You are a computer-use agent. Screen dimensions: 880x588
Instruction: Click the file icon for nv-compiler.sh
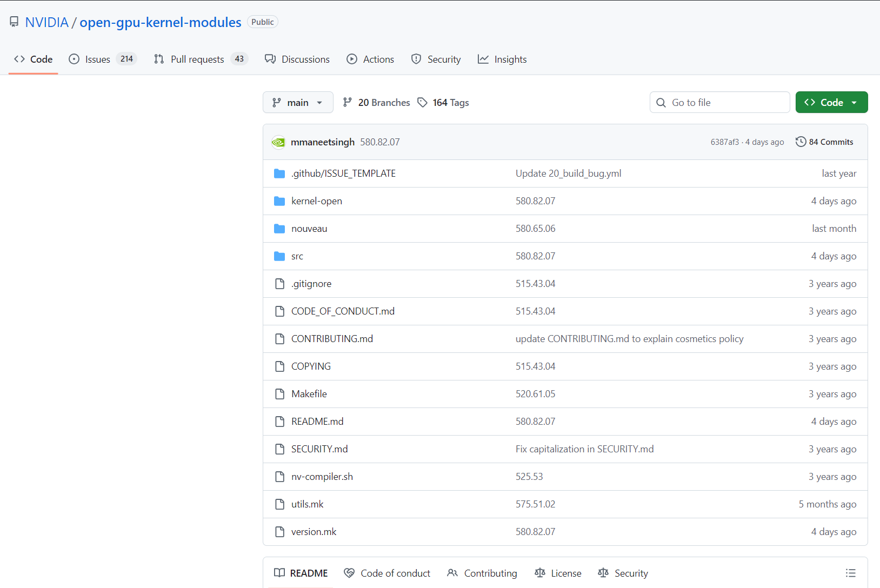[x=279, y=477]
